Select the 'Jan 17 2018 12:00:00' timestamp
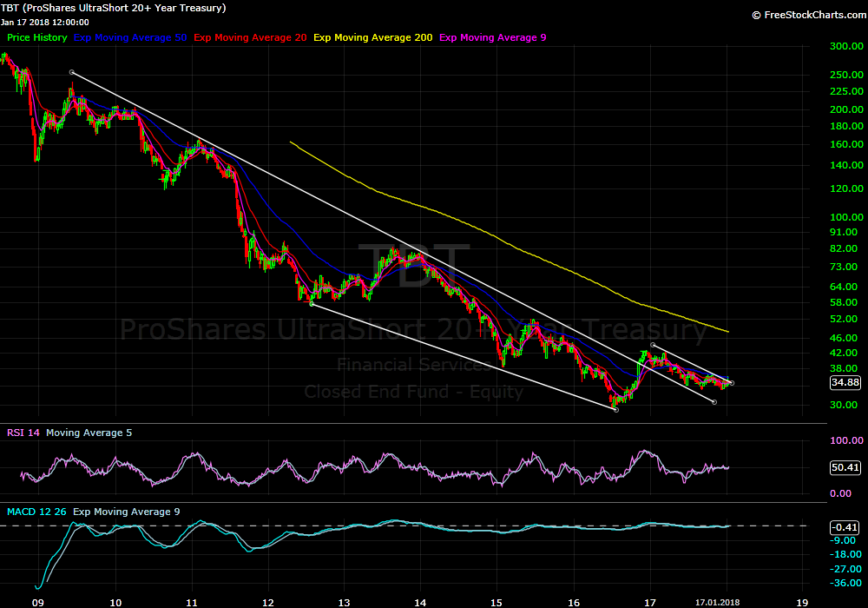 click(x=45, y=23)
